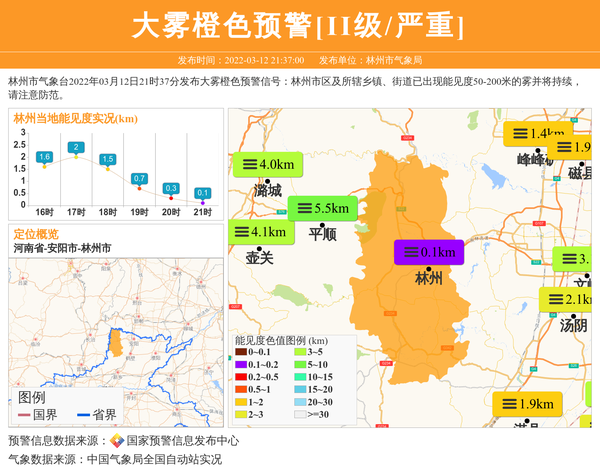Select the 17时 peak data point labeled 2
Screen dimensions: 600x471
[x=75, y=156]
